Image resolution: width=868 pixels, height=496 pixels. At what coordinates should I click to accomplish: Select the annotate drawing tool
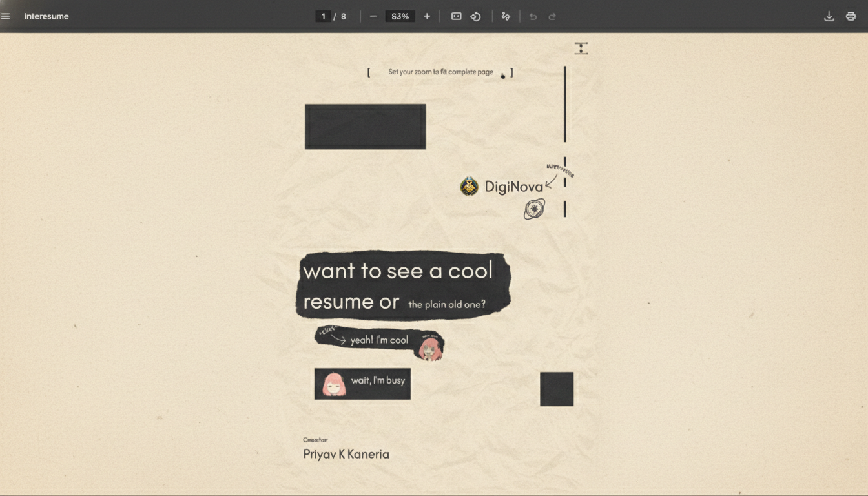click(x=506, y=15)
